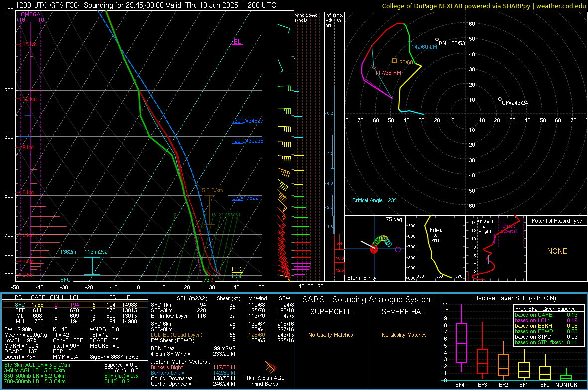Select the EFF parcel row label
Viewport: 588px width, 390px height.
20,310
